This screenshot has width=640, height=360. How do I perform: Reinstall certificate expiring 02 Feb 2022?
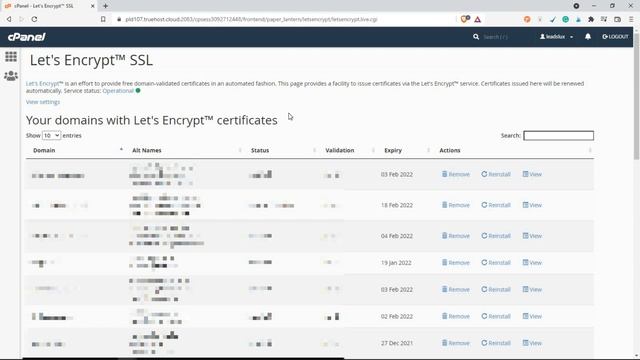pyautogui.click(x=496, y=316)
